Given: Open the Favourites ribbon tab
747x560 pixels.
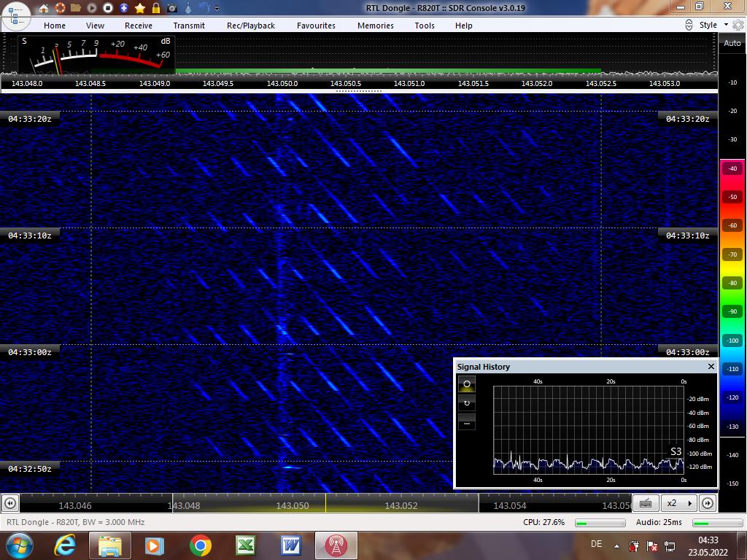Looking at the screenshot, I should tap(316, 26).
